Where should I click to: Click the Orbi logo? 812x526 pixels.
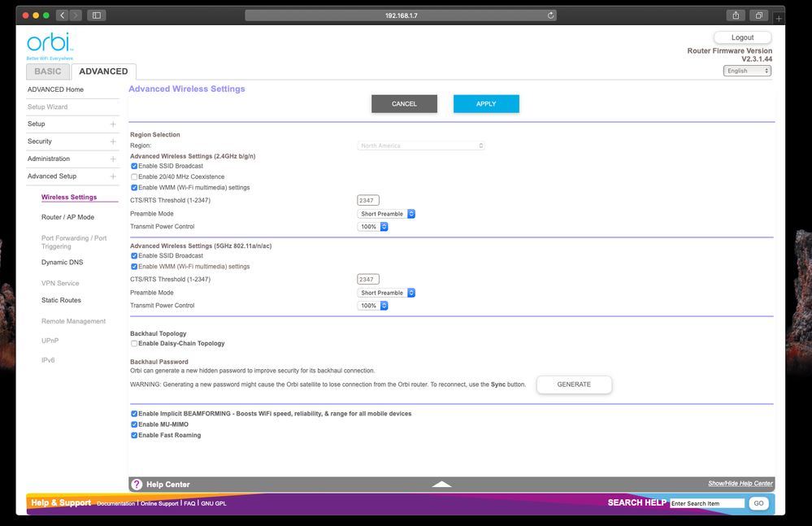[50, 46]
